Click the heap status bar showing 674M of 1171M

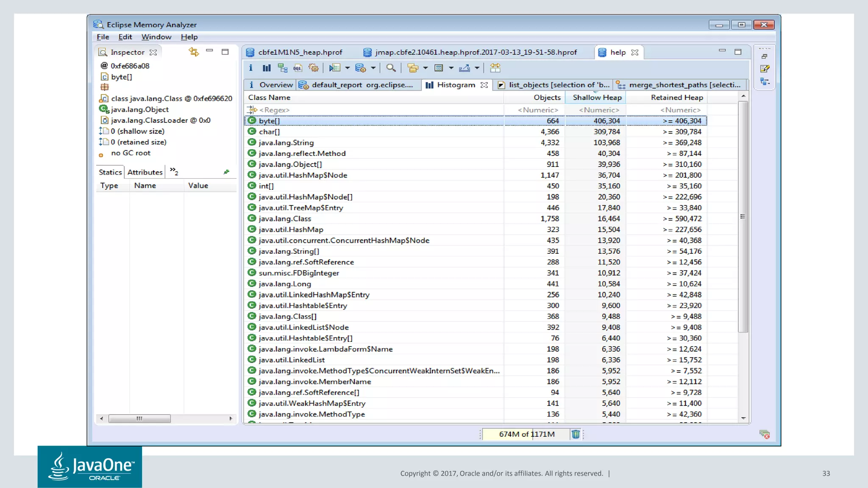tap(526, 434)
